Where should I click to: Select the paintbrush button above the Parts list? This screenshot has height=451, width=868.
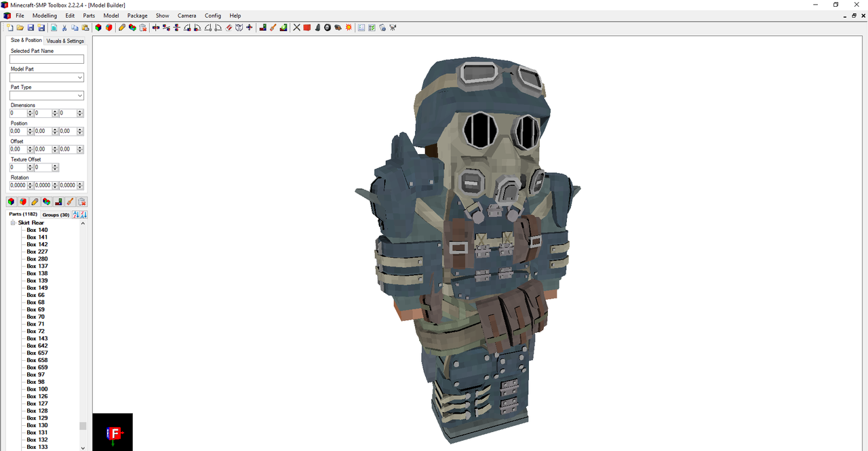click(x=70, y=201)
